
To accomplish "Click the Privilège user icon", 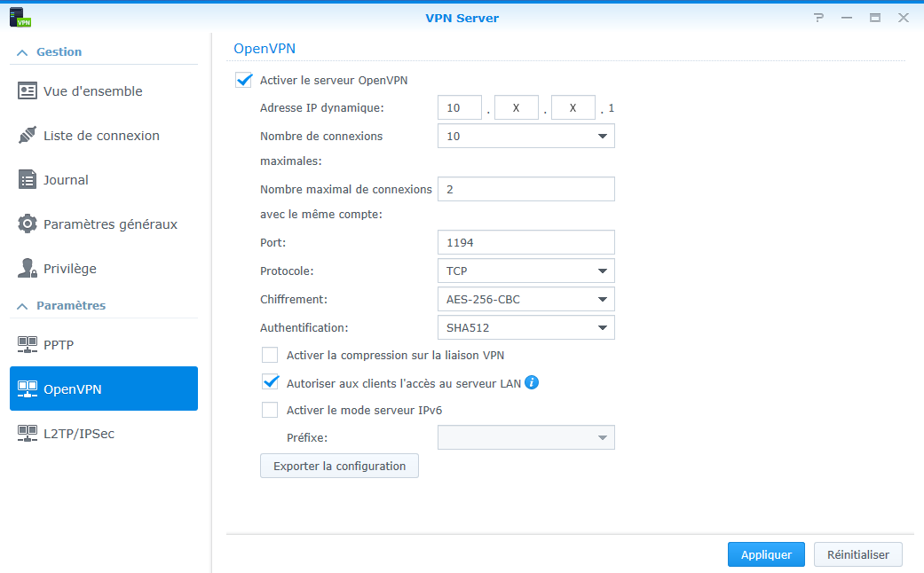I will click(28, 268).
